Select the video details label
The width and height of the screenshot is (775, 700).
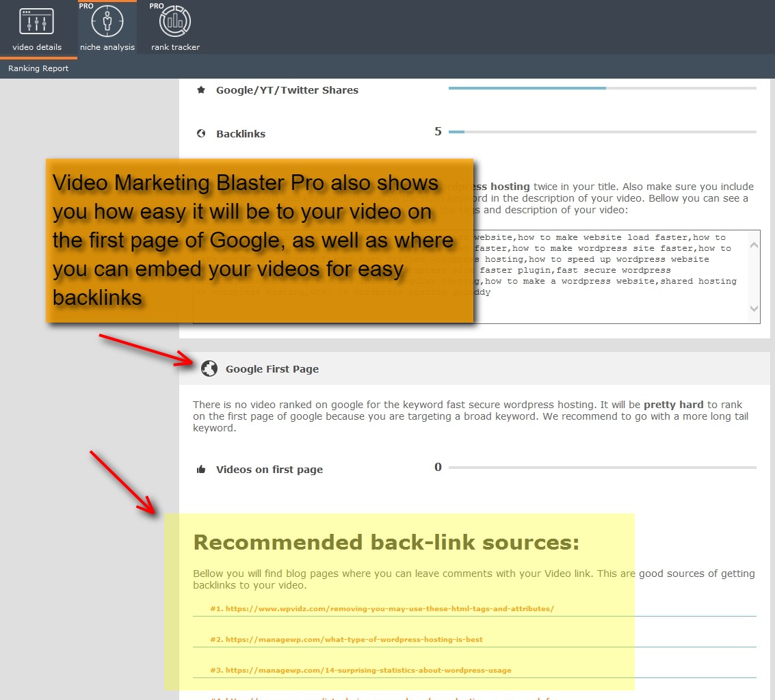37,47
